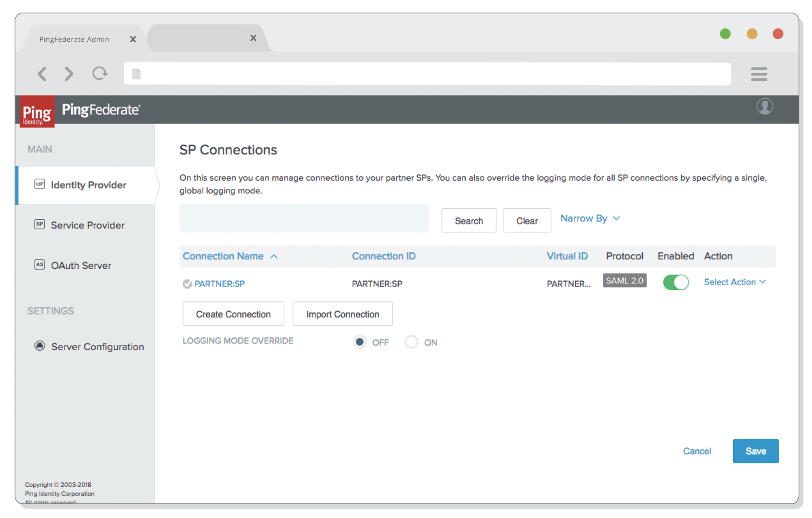Viewport: 812px width, 518px height.
Task: Open the user profile avatar icon
Action: pos(764,107)
